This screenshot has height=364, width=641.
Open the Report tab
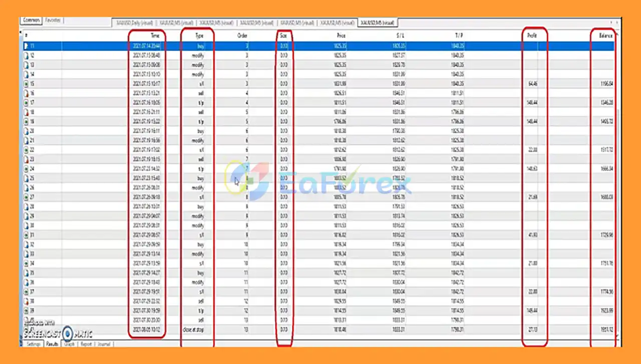86,344
